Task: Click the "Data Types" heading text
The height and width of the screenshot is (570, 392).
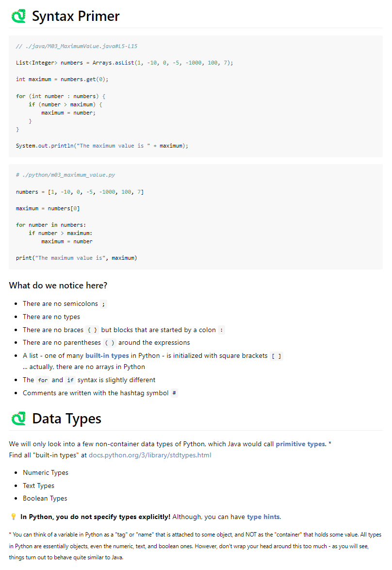Action: click(66, 418)
